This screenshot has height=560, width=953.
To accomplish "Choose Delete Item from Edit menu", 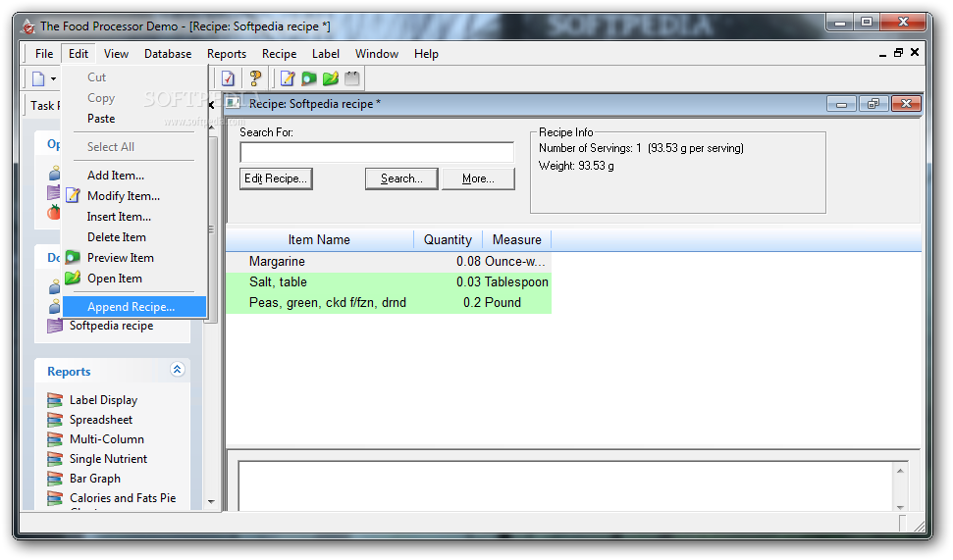I will click(x=134, y=237).
